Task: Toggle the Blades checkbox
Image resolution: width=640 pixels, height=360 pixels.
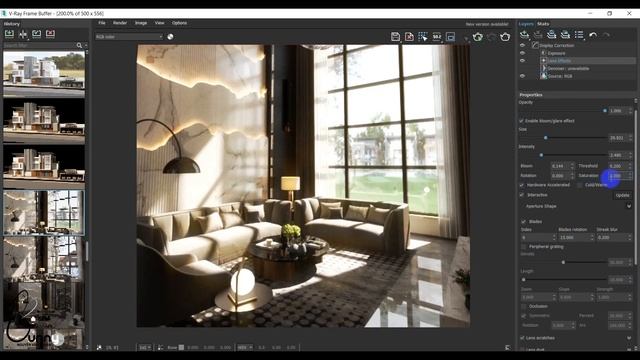Action: [x=524, y=222]
